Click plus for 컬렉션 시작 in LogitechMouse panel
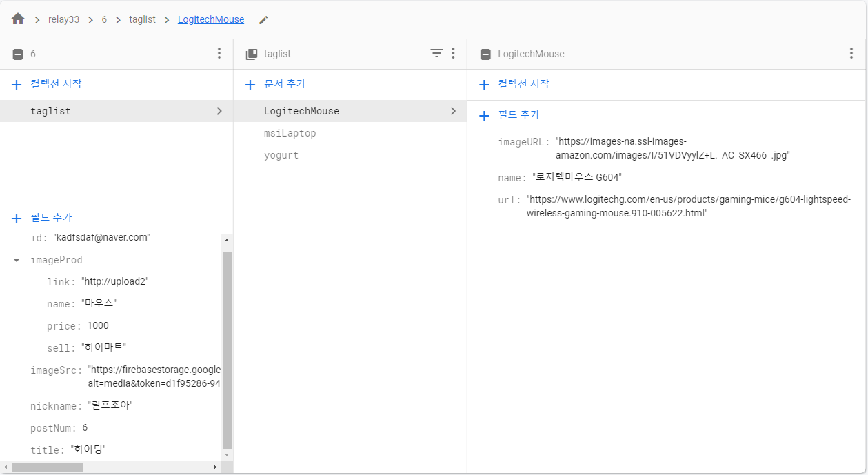 click(484, 84)
